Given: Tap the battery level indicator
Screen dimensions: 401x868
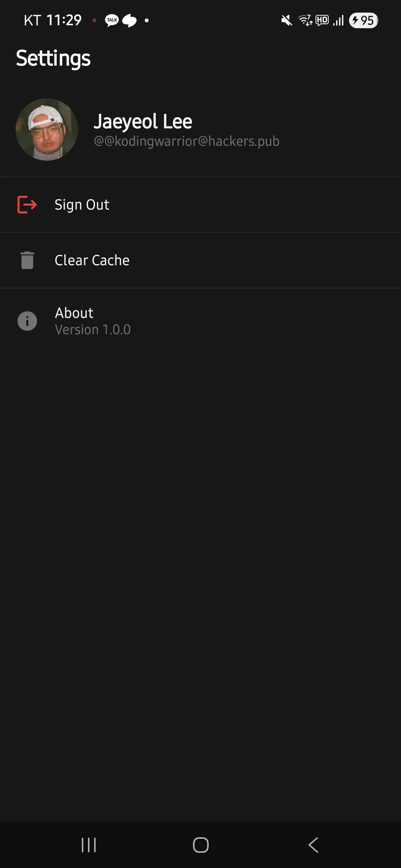Looking at the screenshot, I should pyautogui.click(x=363, y=20).
